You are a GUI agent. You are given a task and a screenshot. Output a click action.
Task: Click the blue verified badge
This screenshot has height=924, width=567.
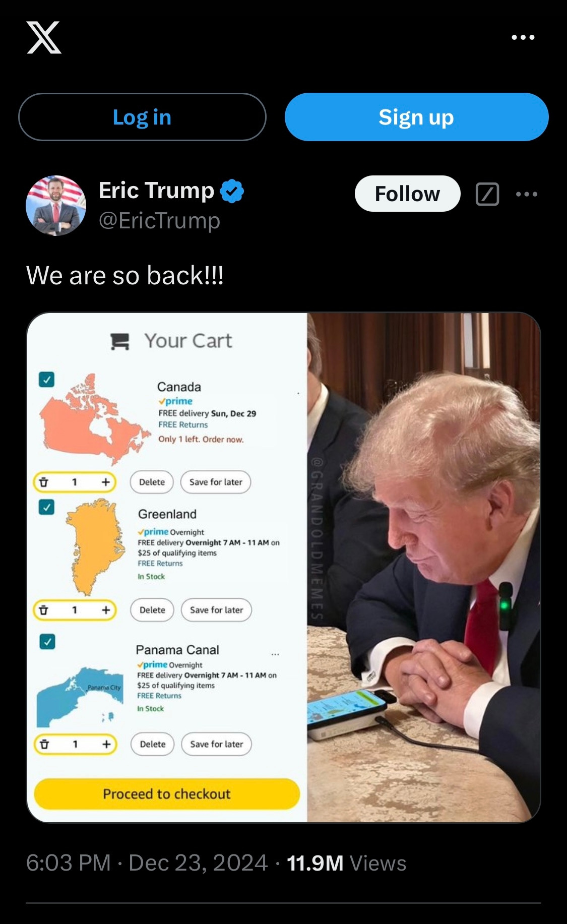(x=232, y=191)
